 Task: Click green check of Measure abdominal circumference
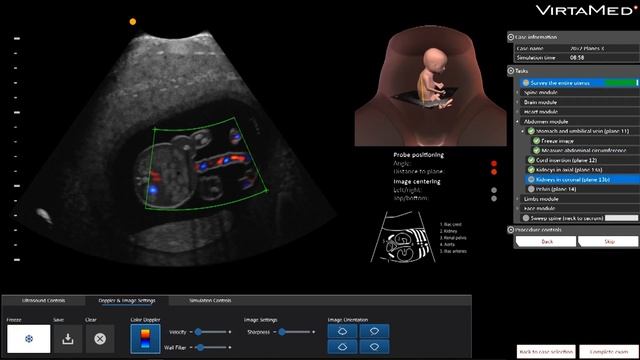point(536,151)
